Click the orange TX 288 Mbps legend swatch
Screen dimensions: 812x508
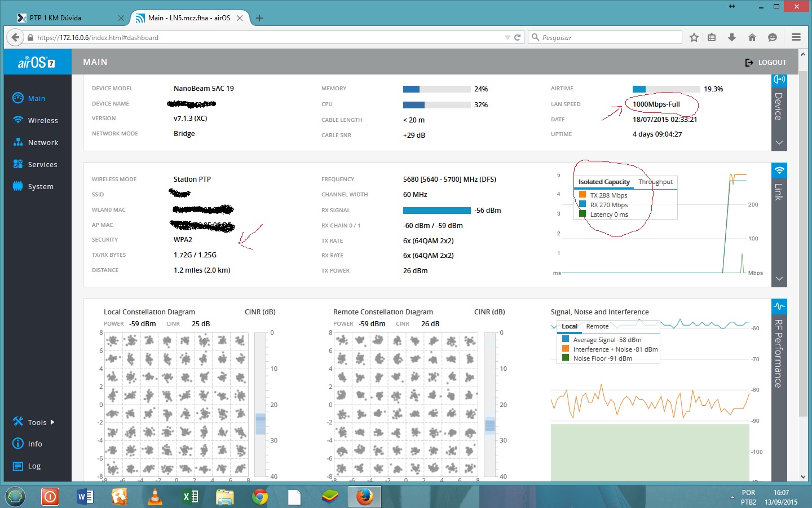(x=582, y=195)
